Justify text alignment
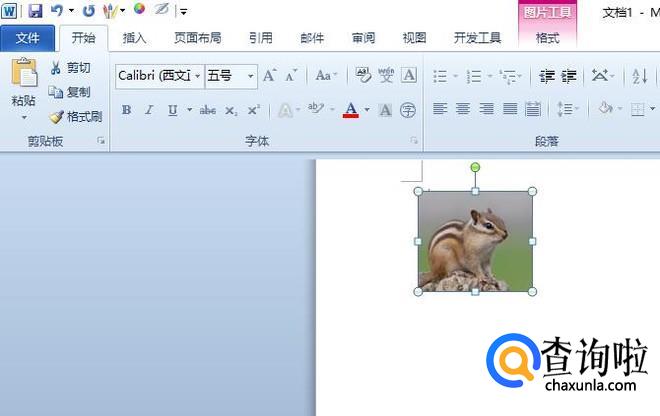 point(510,109)
